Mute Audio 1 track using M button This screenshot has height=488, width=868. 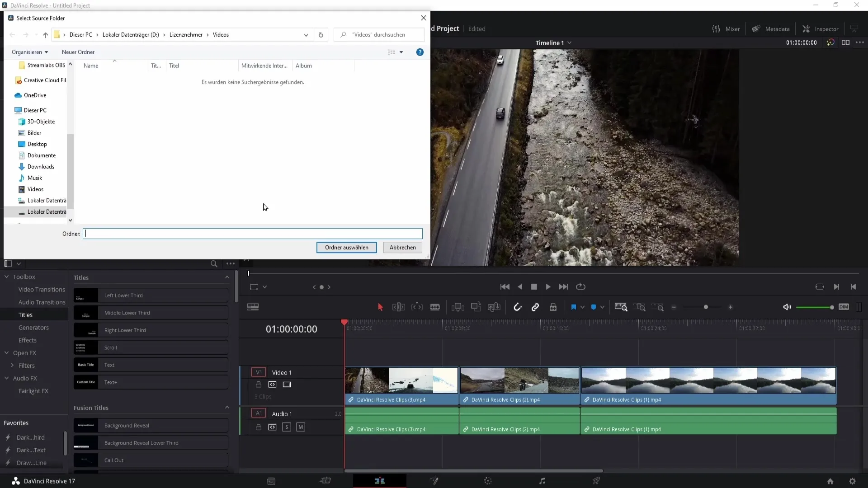pos(301,427)
